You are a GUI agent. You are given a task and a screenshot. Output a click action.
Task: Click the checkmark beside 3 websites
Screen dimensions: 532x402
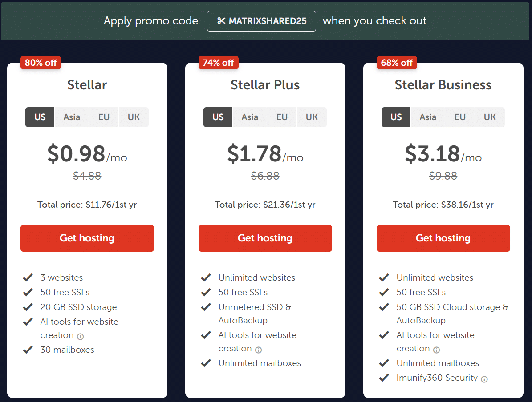point(28,277)
